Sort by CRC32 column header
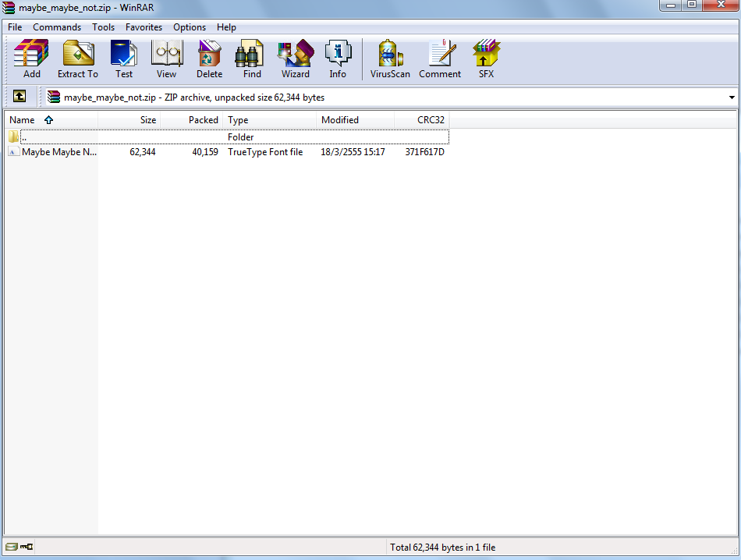This screenshot has height=560, width=741. [421, 120]
